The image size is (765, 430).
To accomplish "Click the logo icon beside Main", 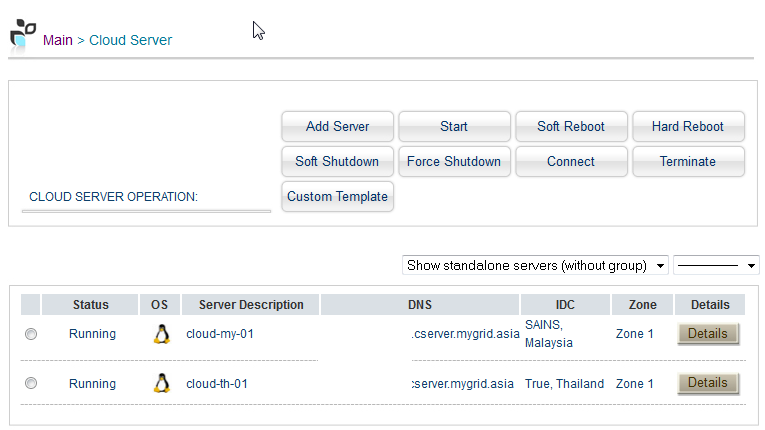I will coord(22,34).
